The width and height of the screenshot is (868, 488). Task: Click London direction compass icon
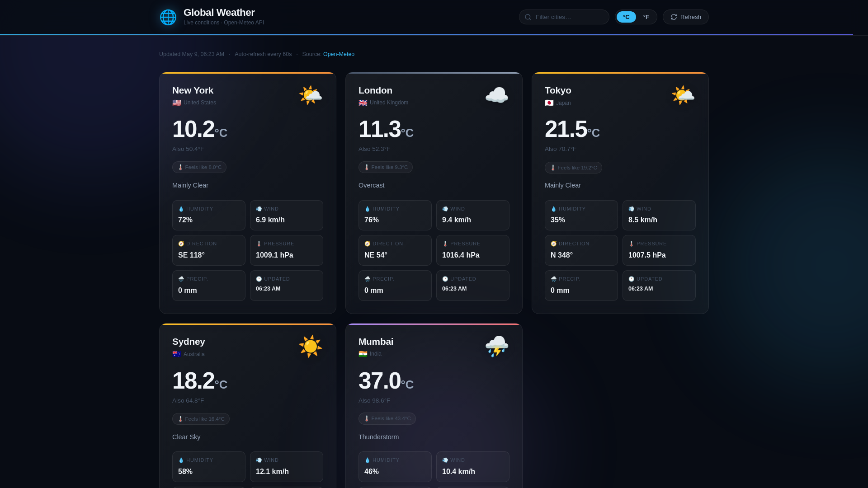click(368, 244)
